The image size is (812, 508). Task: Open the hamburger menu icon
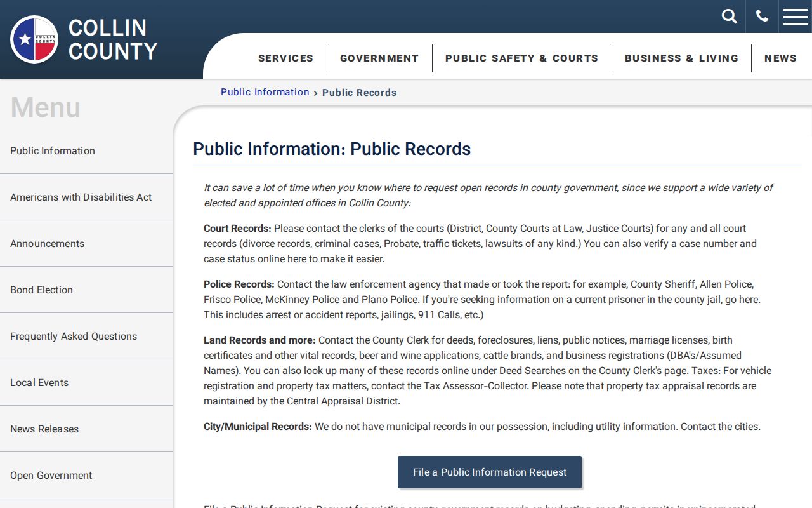pyautogui.click(x=796, y=17)
